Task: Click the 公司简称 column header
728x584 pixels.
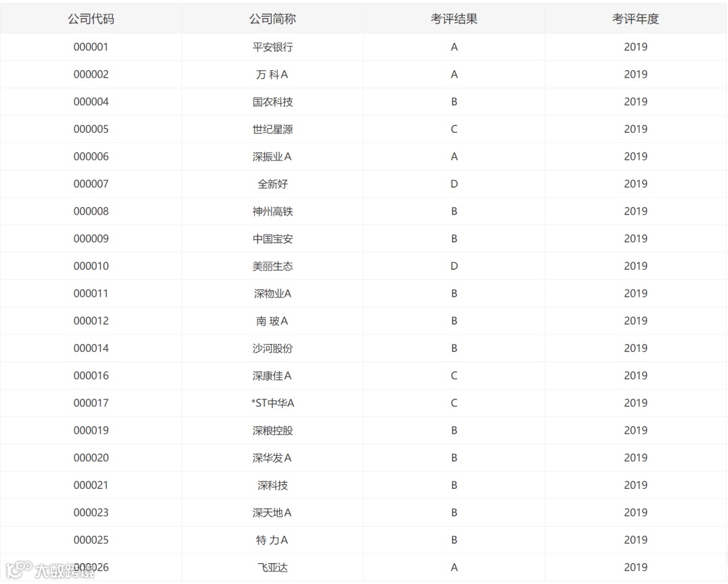Action: point(272,19)
